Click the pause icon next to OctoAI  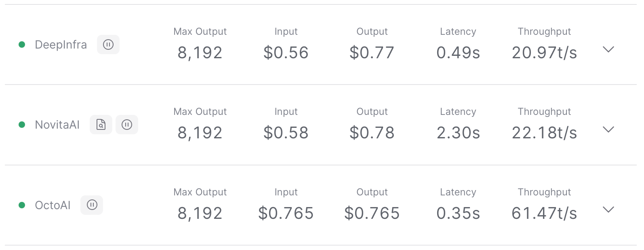coord(92,205)
